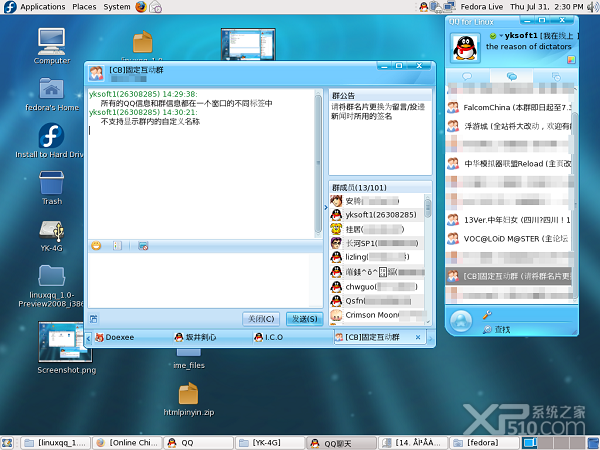Select the htmlpinyin.zip package icon
The width and height of the screenshot is (600, 450).
(189, 399)
